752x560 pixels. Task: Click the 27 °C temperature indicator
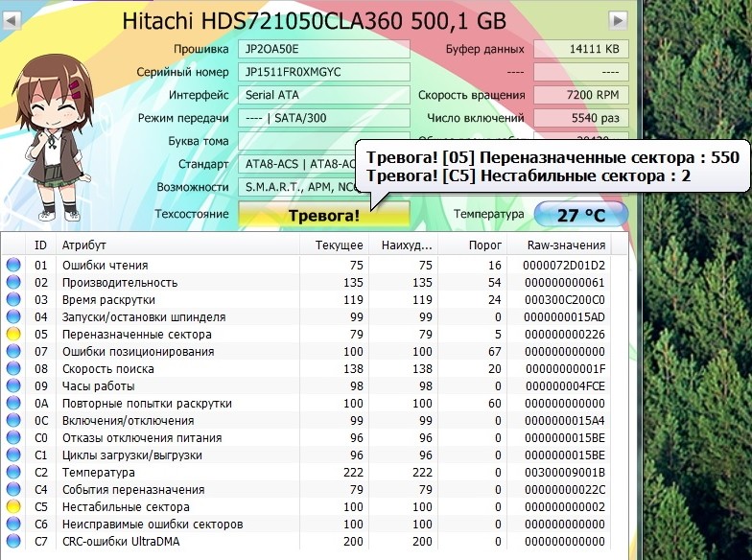581,215
